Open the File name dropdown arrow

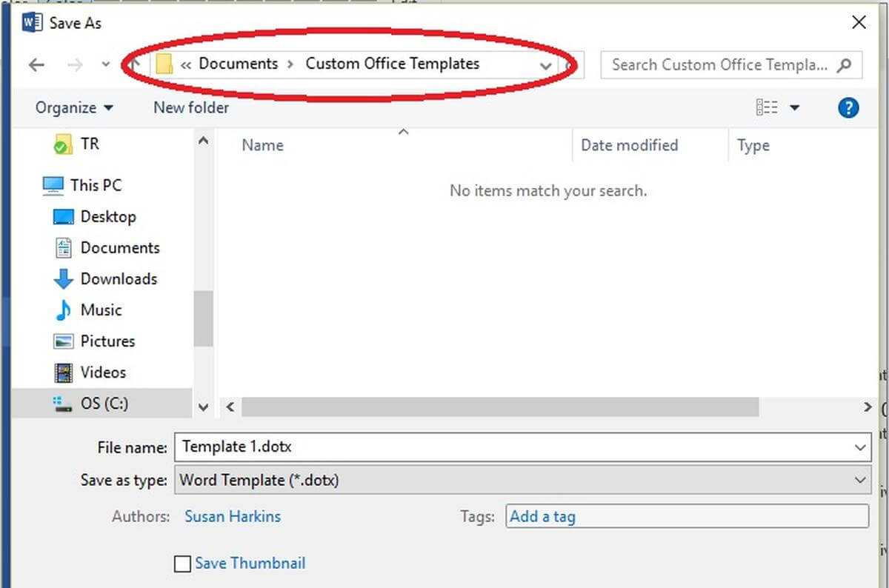[860, 447]
